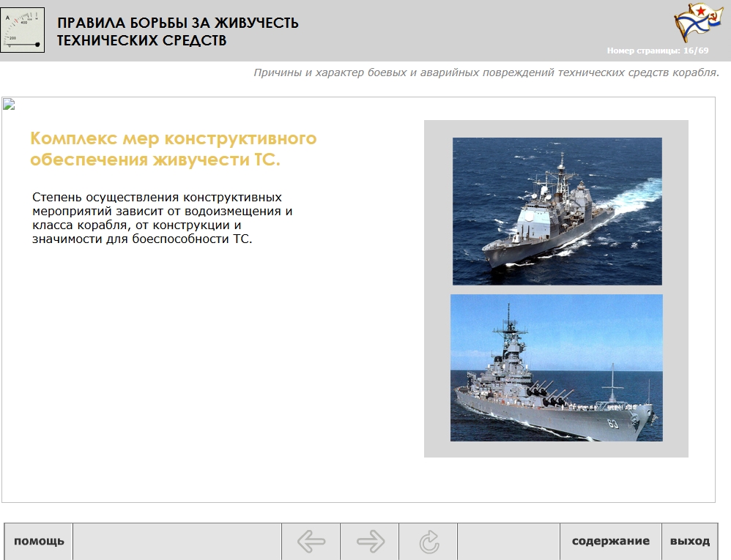Click empty toolbar cell left of содержание
Screen dimensions: 731x560
(x=508, y=542)
